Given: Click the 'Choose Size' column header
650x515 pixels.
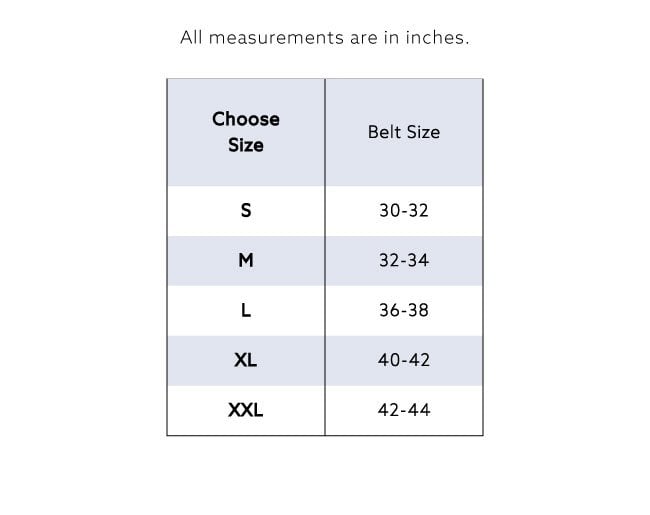Looking at the screenshot, I should pyautogui.click(x=246, y=132).
